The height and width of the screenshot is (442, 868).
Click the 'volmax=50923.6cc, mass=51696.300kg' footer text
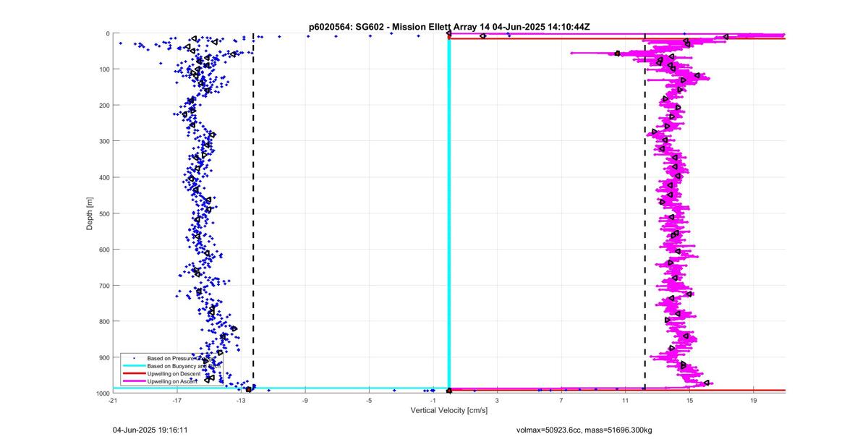584,430
